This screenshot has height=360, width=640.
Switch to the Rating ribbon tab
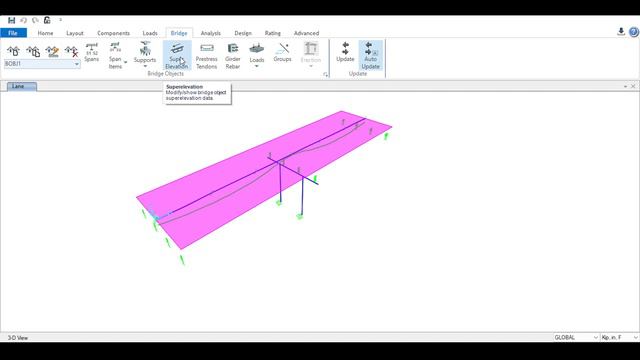pos(273,33)
